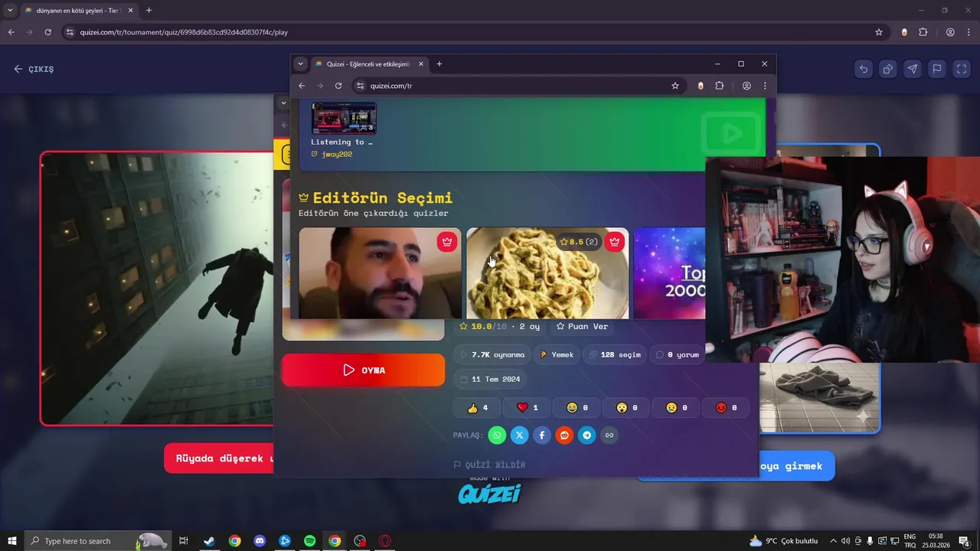Select the falling man image card
The image size is (980, 551).
pos(157,288)
